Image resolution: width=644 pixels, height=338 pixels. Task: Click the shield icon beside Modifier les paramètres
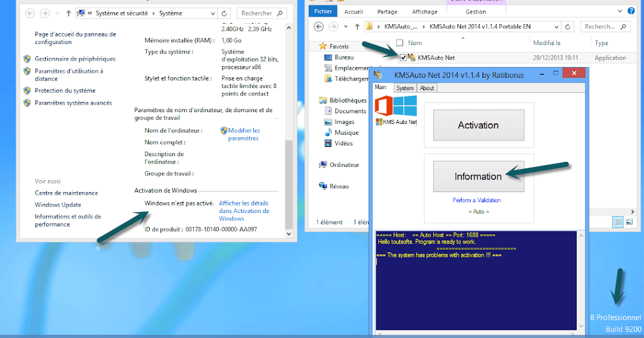(x=224, y=130)
